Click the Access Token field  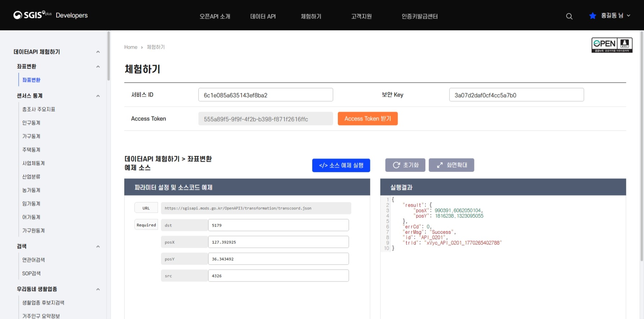(265, 119)
